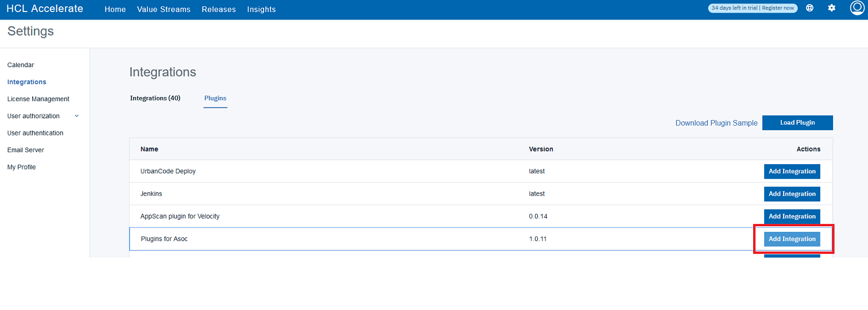Open the Home menu
Image resolution: width=868 pixels, height=310 pixels.
pyautogui.click(x=115, y=9)
